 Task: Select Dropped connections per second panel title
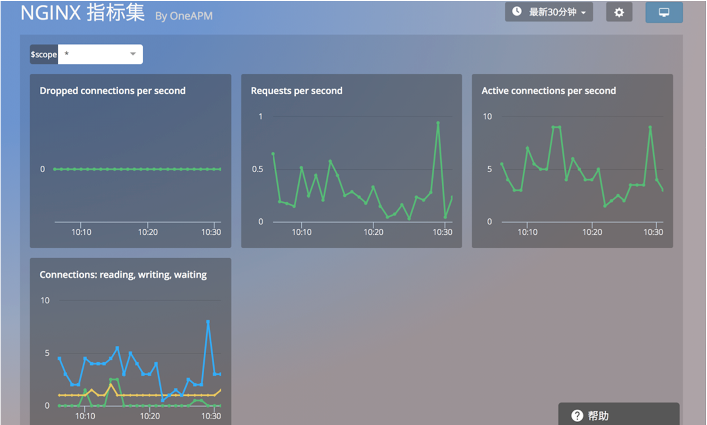pos(112,91)
